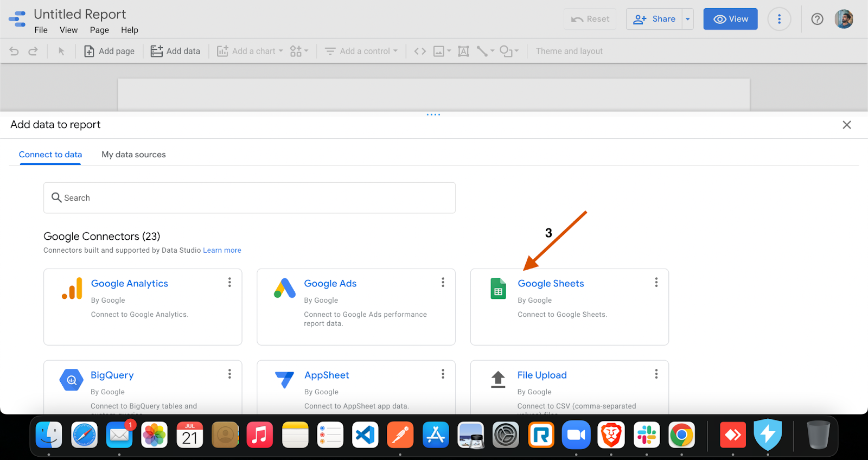Open Google Sheets card options menu
Screen dimensions: 868x460
coord(656,282)
